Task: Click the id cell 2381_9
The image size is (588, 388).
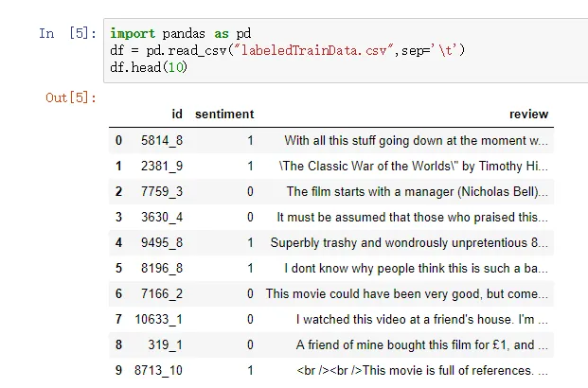Action: 162,167
